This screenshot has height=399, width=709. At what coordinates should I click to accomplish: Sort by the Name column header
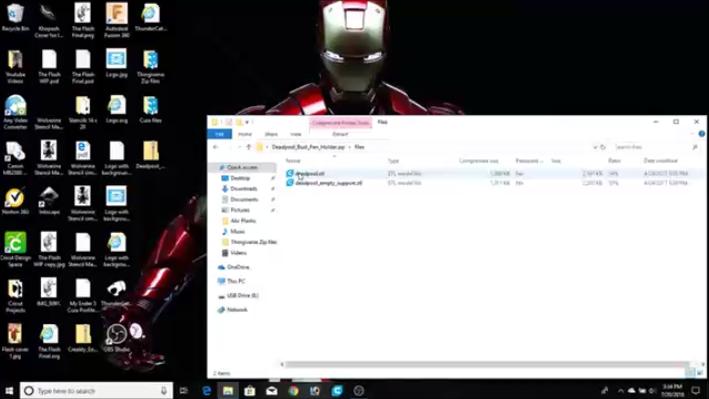point(293,161)
